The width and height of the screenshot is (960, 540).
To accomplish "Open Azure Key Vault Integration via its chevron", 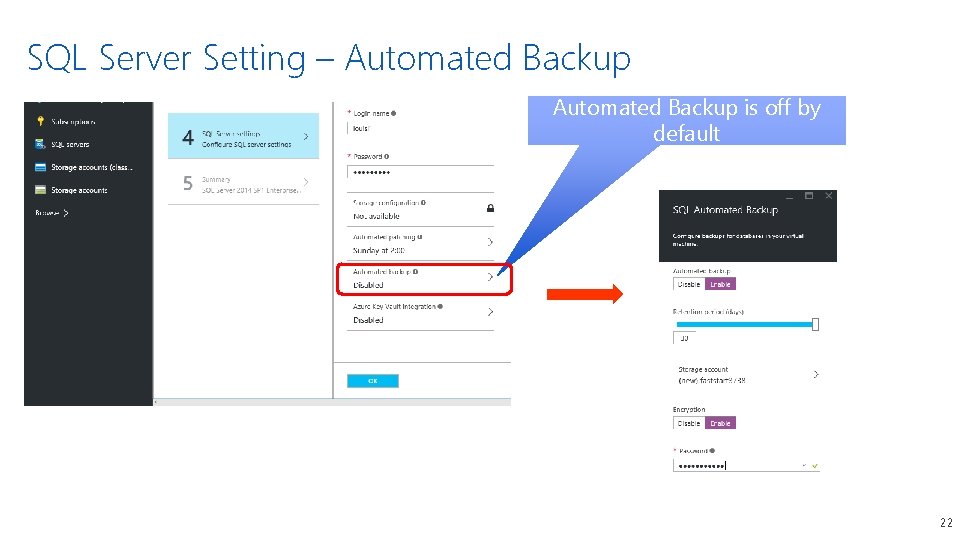I will [490, 312].
